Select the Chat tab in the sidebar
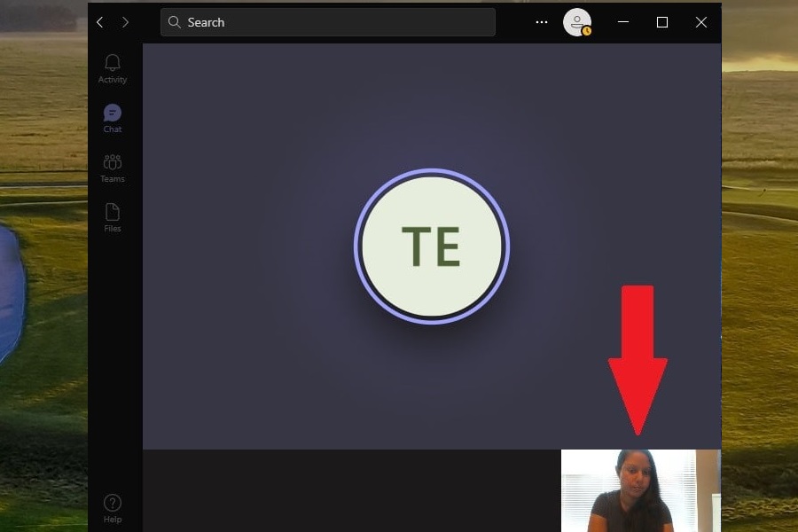798x532 pixels. click(112, 119)
